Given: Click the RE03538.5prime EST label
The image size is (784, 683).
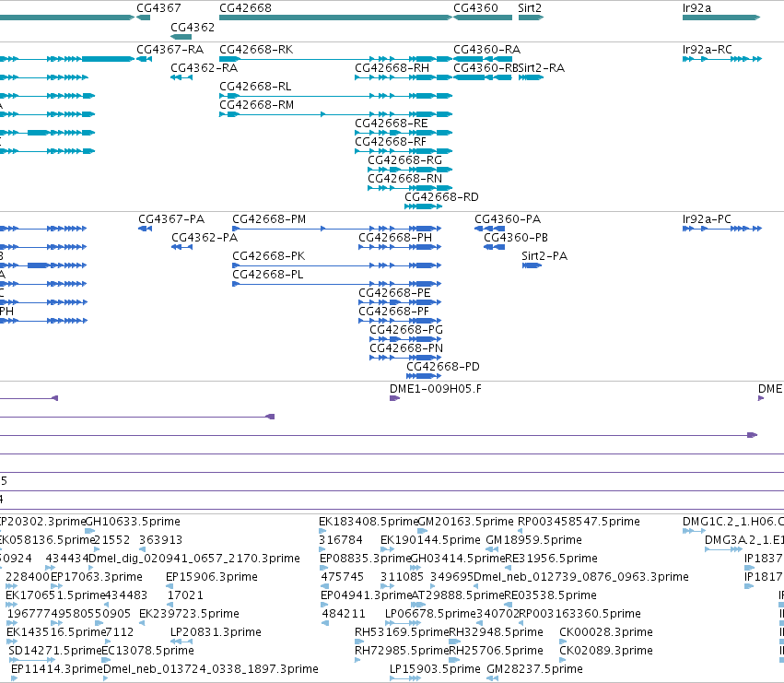Looking at the screenshot, I should coord(550,595).
